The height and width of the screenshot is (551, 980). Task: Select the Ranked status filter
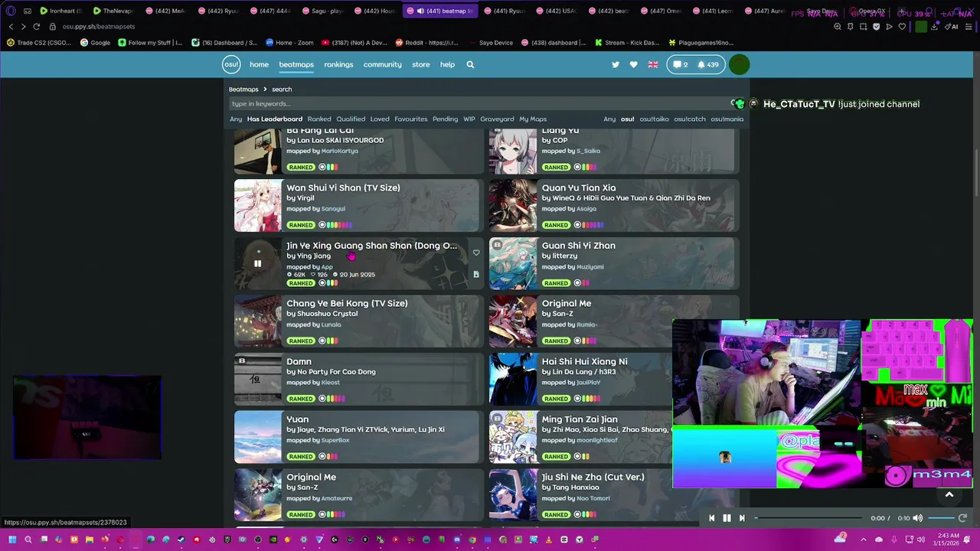[x=319, y=119]
